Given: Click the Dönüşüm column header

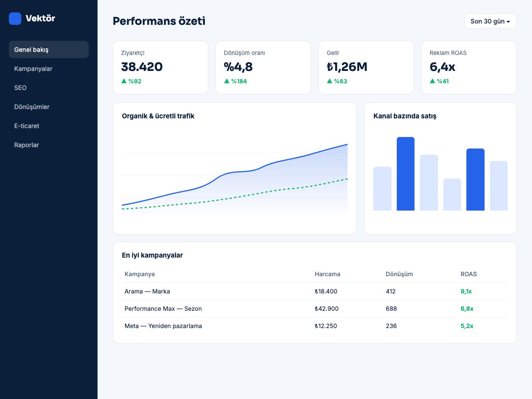Looking at the screenshot, I should 399,274.
